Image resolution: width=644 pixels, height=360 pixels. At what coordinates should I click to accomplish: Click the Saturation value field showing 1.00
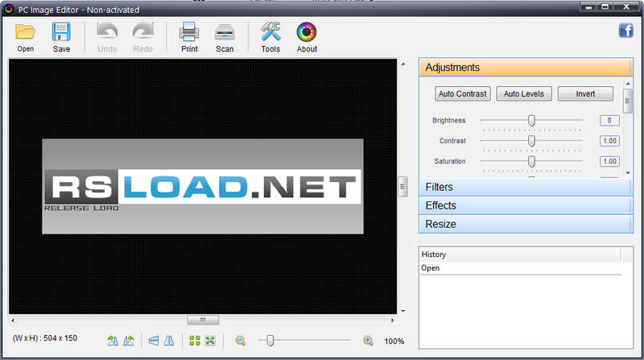click(x=609, y=162)
